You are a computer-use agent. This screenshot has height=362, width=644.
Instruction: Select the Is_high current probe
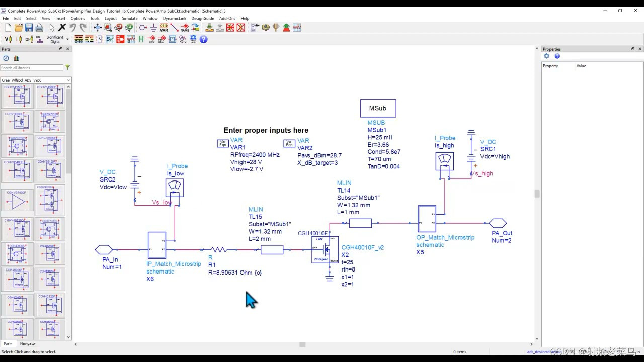pyautogui.click(x=444, y=161)
